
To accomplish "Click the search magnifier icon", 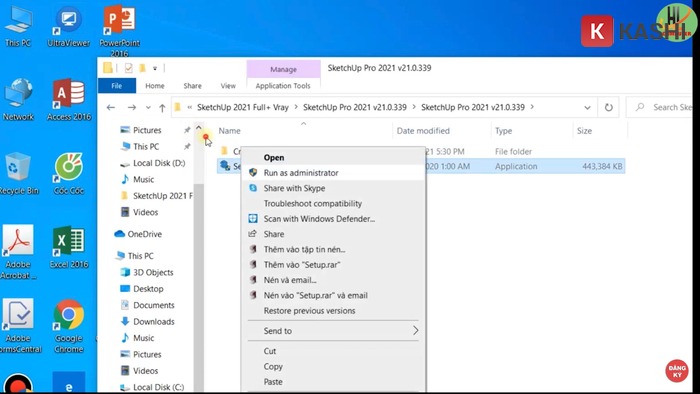I will pos(640,107).
